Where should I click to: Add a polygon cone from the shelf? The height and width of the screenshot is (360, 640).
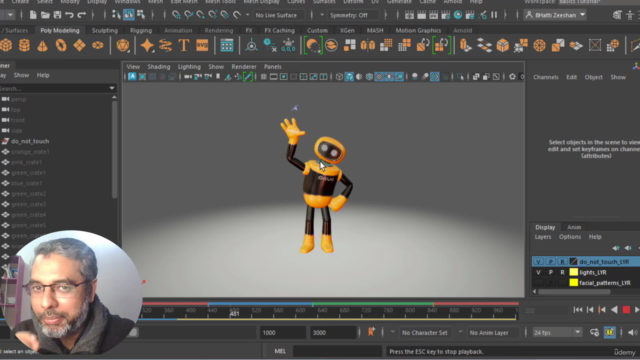(42, 45)
